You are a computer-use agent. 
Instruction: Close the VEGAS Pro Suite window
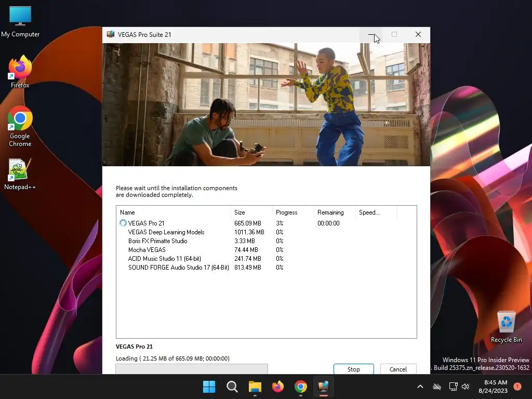(418, 34)
